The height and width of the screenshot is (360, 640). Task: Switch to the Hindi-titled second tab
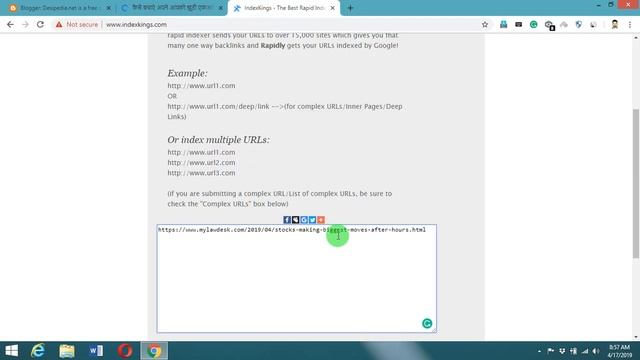(171, 8)
